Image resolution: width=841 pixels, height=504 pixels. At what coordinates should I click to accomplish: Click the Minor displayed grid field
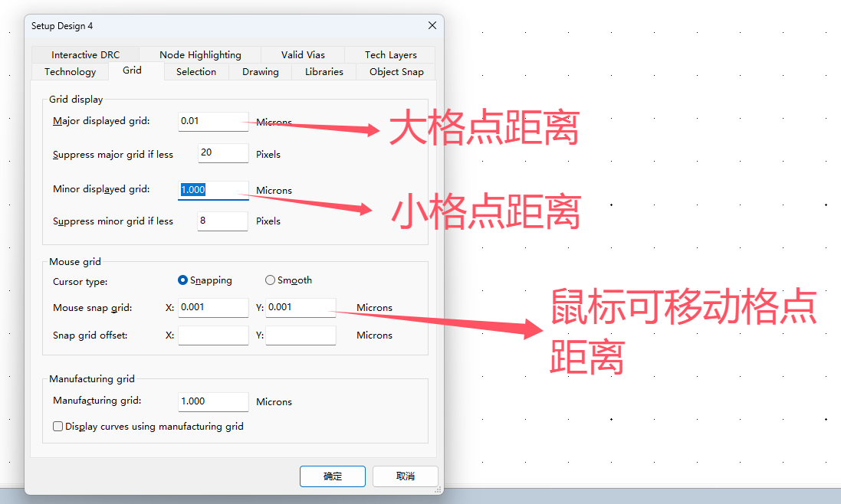coord(213,190)
